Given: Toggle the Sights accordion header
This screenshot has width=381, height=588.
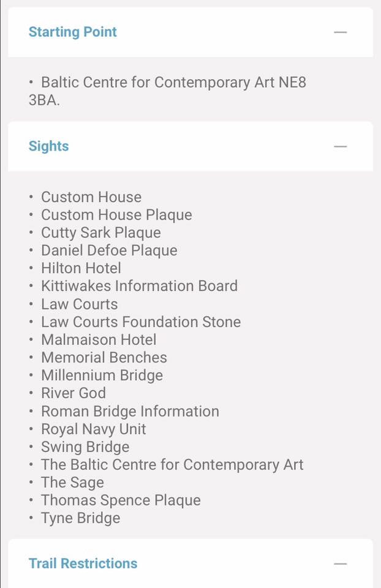Looking at the screenshot, I should click(x=190, y=146).
